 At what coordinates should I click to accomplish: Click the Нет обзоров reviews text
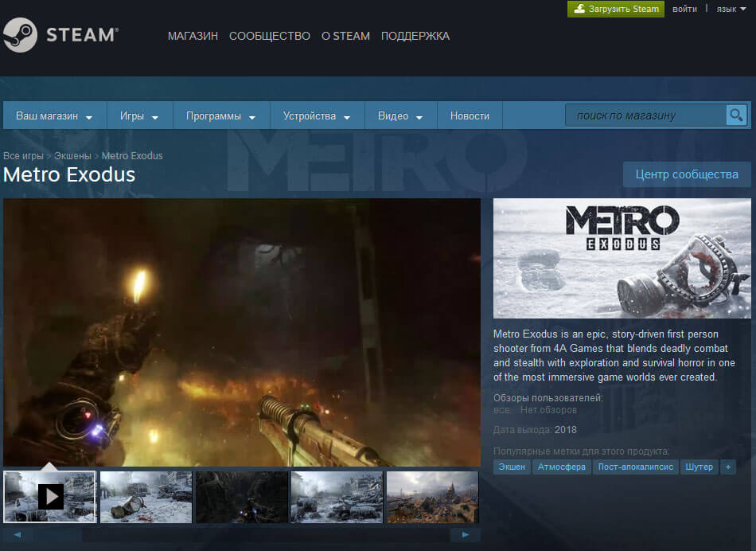pyautogui.click(x=548, y=410)
